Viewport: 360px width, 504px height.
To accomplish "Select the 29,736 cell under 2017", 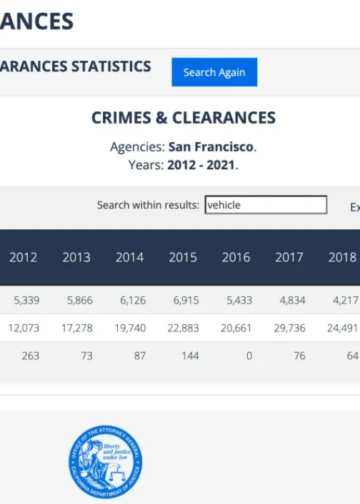I will click(290, 328).
